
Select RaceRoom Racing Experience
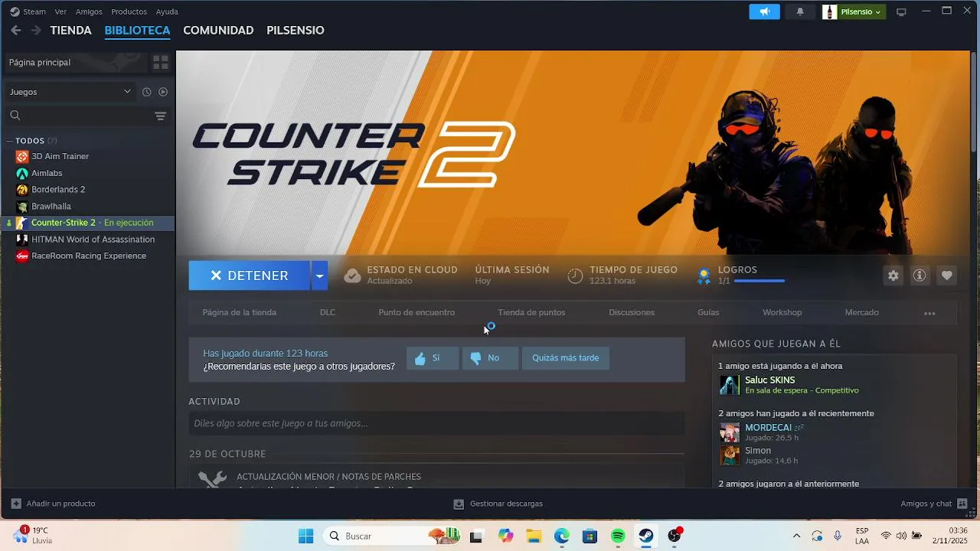click(88, 256)
